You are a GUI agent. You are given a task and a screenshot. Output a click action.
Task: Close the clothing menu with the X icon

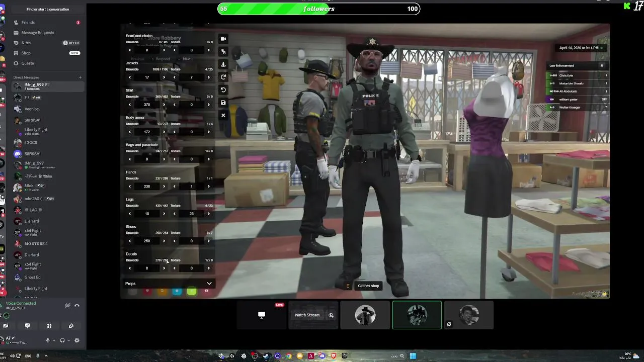tap(223, 115)
